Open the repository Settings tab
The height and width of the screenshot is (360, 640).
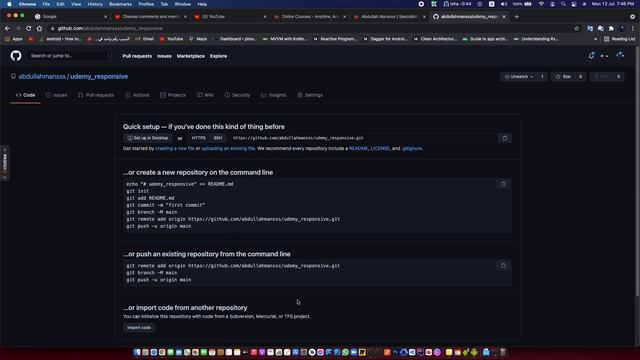pos(310,95)
